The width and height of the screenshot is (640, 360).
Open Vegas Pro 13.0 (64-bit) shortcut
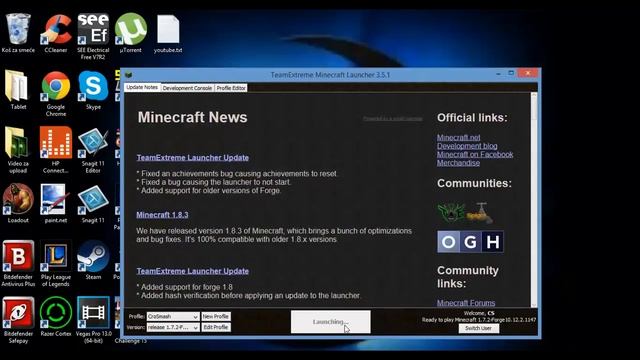tap(93, 320)
